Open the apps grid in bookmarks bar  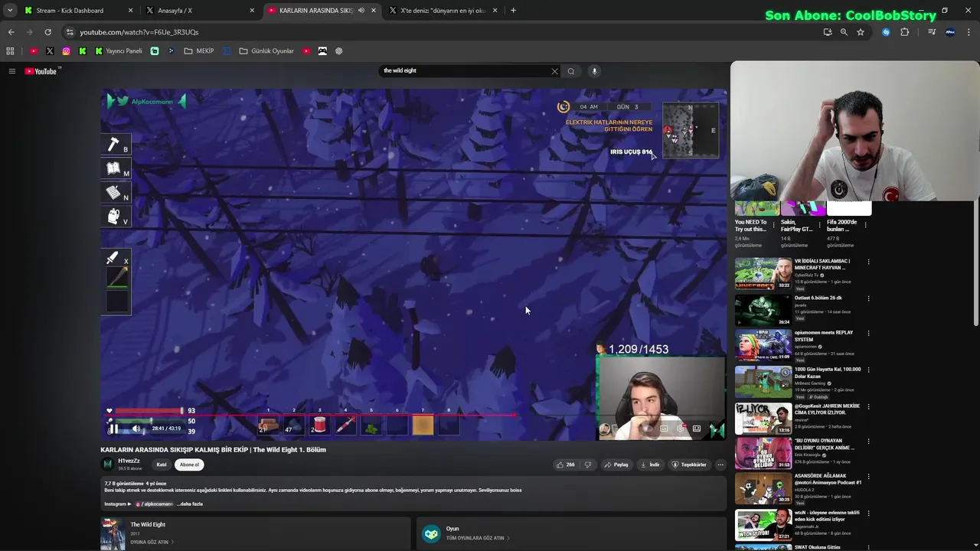coord(10,51)
